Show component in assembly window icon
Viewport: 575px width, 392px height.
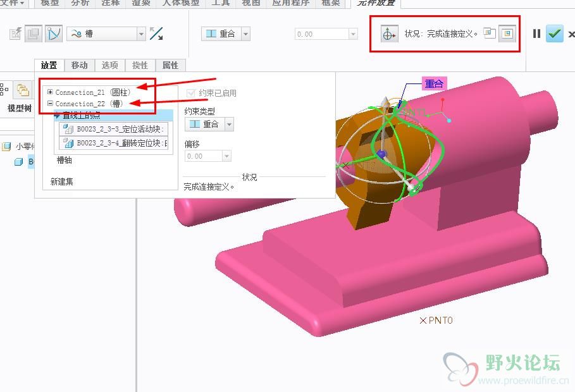click(507, 34)
